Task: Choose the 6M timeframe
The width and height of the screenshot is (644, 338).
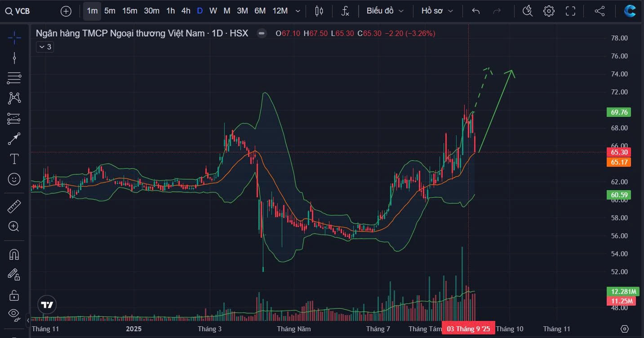Action: click(x=260, y=11)
